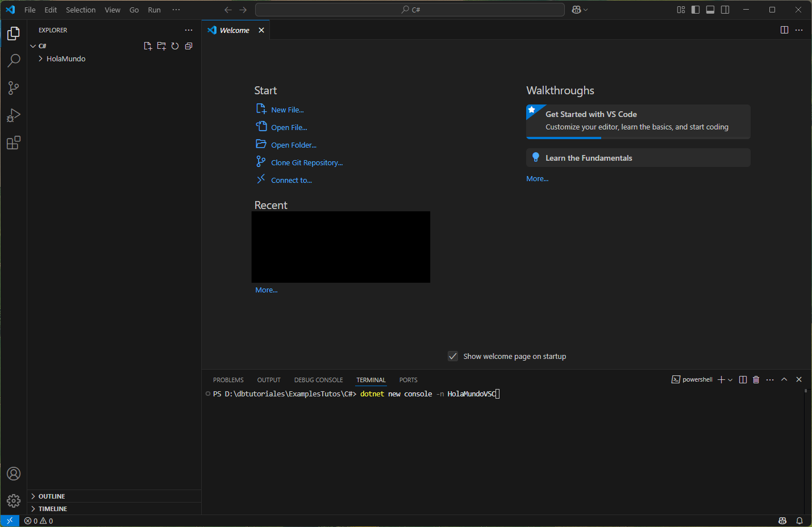Toggle the primary side bar visibility
Viewport: 812px width, 527px height.
pos(696,10)
